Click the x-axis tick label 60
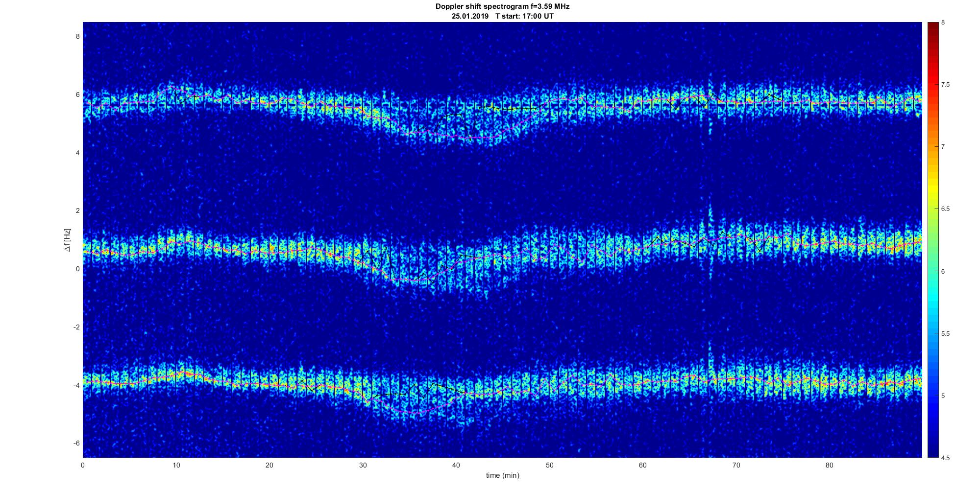This screenshot has height=491, width=980. [642, 465]
